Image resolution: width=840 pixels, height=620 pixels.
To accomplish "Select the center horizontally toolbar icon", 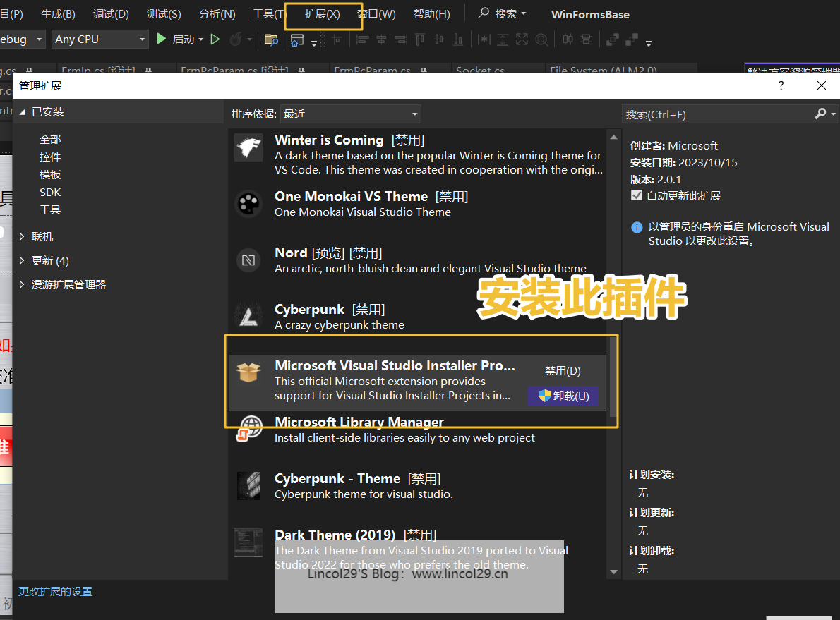I will (381, 39).
